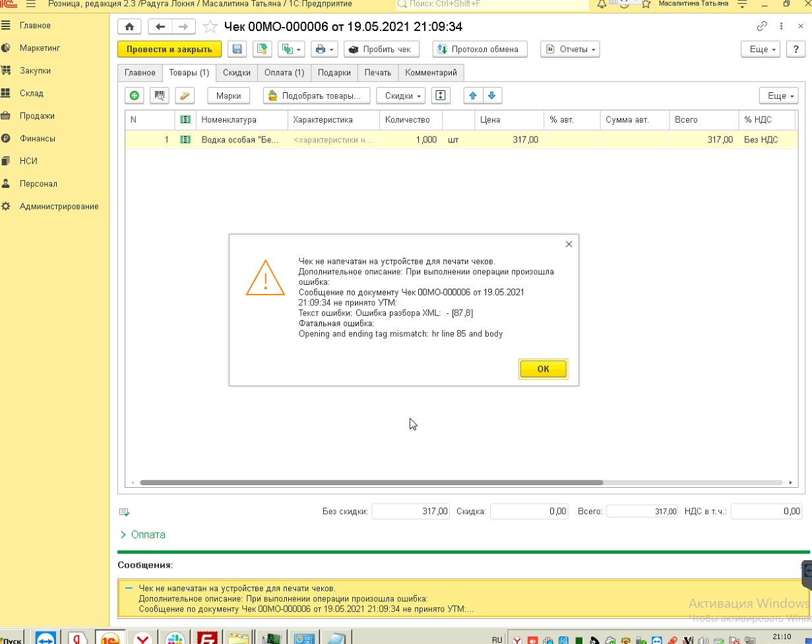Click Провести и закрыть button
Viewport: 812px width, 644px height.
pyautogui.click(x=170, y=49)
